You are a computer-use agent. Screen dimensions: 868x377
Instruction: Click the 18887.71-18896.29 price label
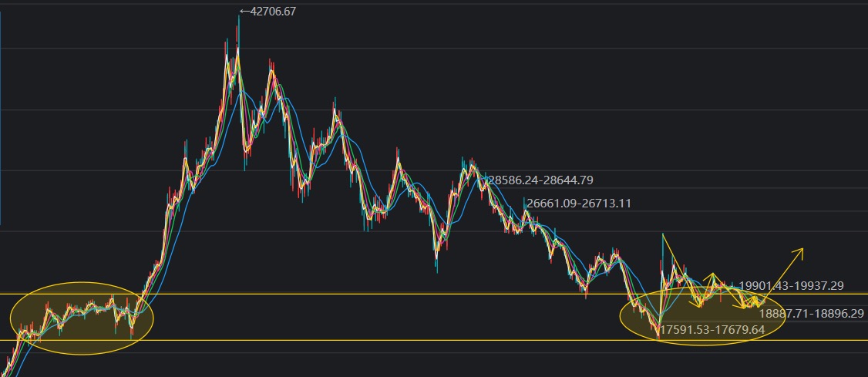[811, 313]
